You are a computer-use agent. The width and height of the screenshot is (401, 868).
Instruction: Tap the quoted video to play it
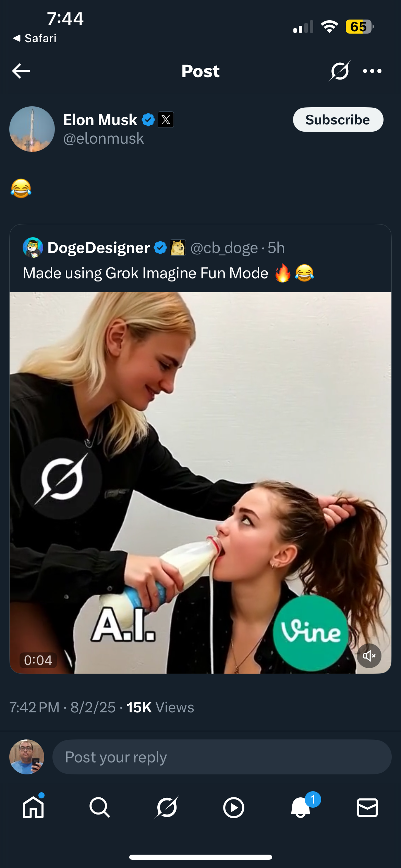pos(200,483)
